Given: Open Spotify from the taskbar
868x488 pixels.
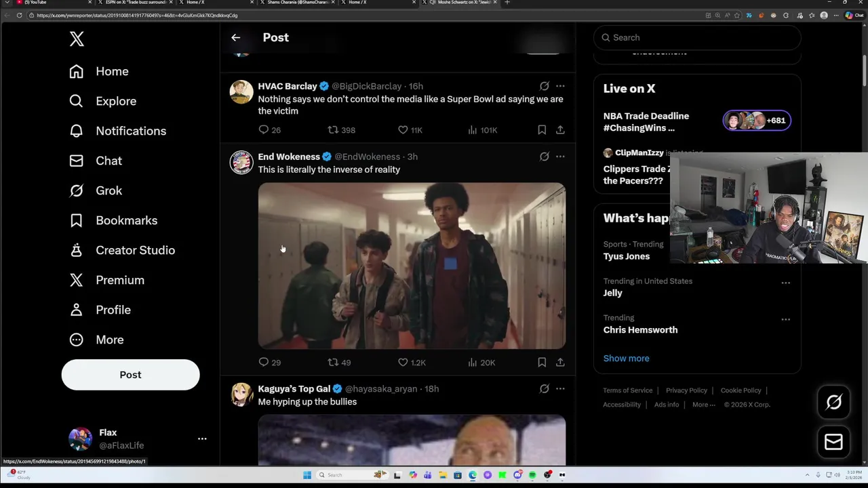Looking at the screenshot, I should click(x=532, y=475).
